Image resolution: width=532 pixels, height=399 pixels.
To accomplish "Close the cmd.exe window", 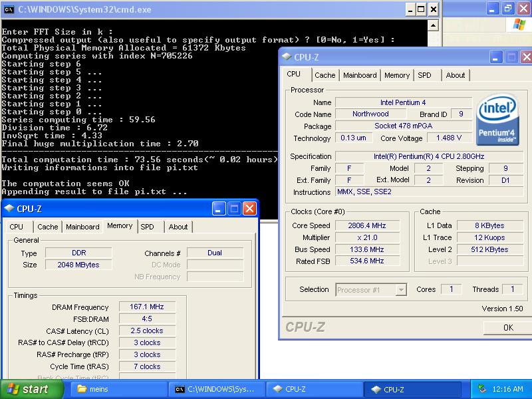I will tap(434, 9).
